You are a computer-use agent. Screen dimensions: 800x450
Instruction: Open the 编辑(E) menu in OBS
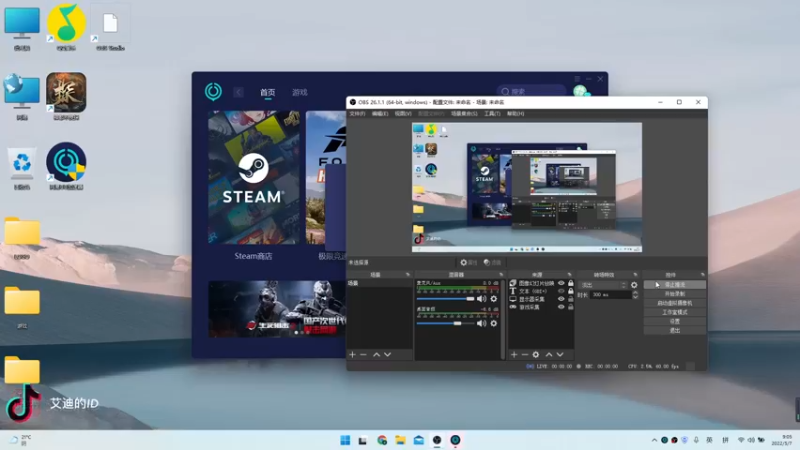point(380,113)
